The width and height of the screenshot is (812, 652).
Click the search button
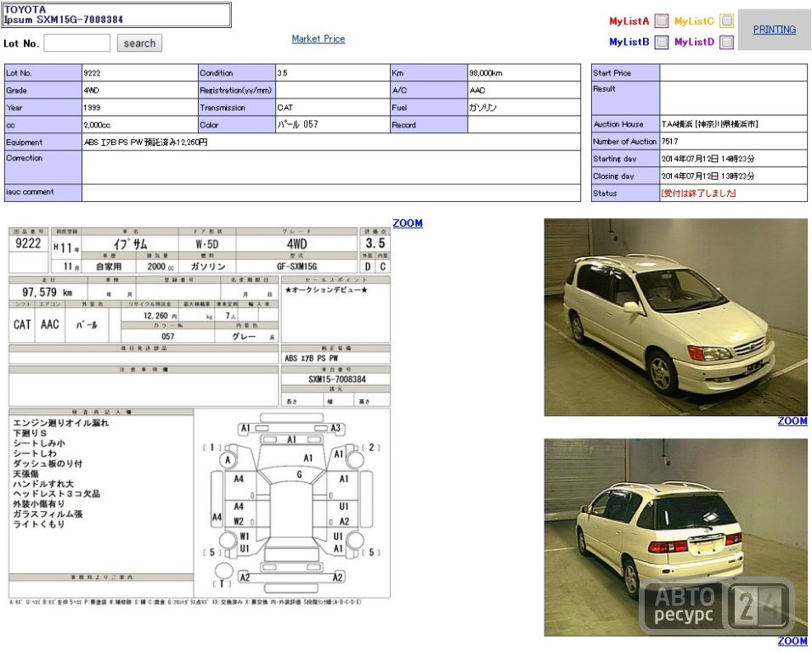tap(139, 43)
